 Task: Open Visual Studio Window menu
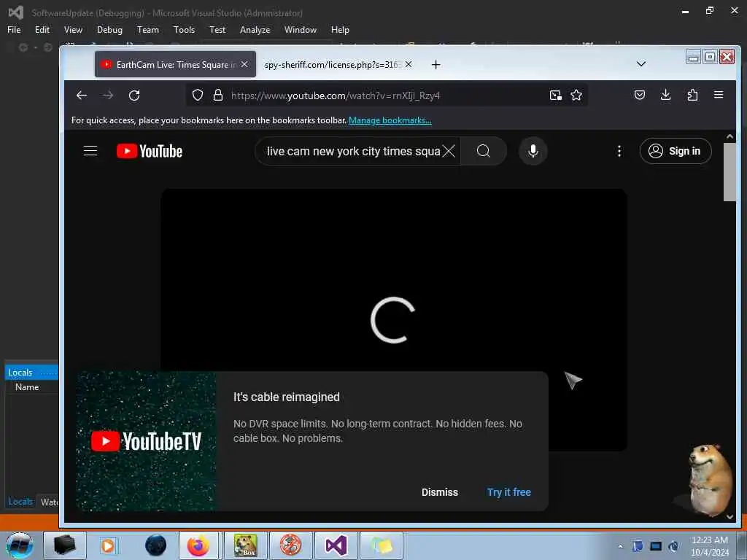(x=300, y=29)
